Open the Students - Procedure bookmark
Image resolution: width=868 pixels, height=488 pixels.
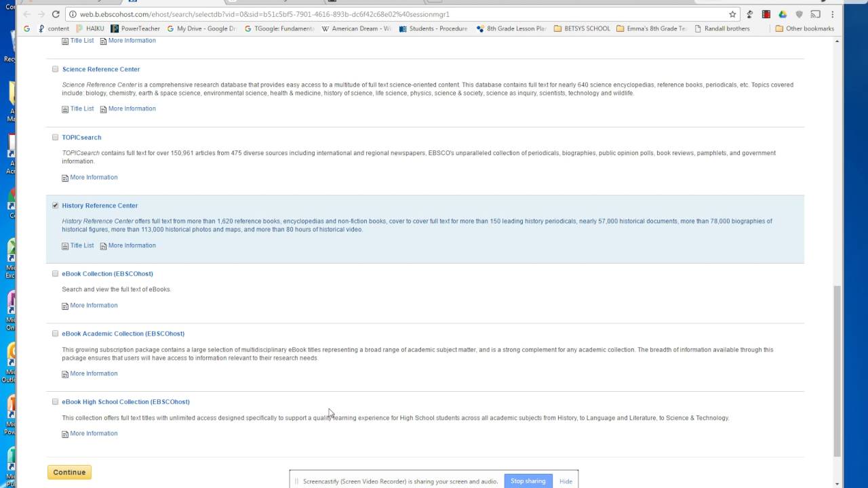pyautogui.click(x=433, y=28)
